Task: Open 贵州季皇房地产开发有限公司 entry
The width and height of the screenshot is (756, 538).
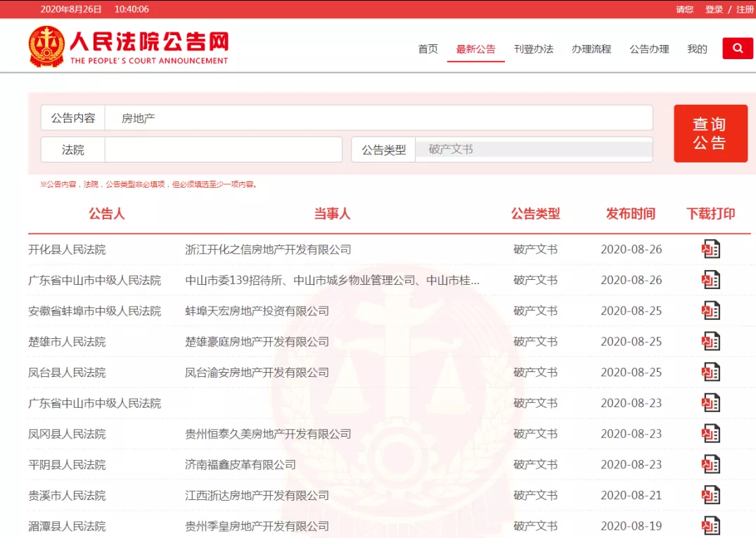Action: click(257, 527)
